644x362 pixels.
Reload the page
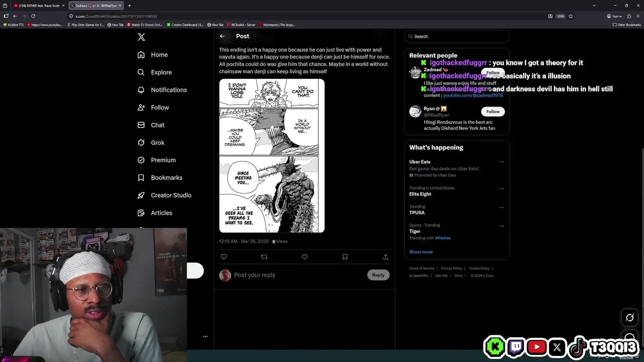(33, 16)
